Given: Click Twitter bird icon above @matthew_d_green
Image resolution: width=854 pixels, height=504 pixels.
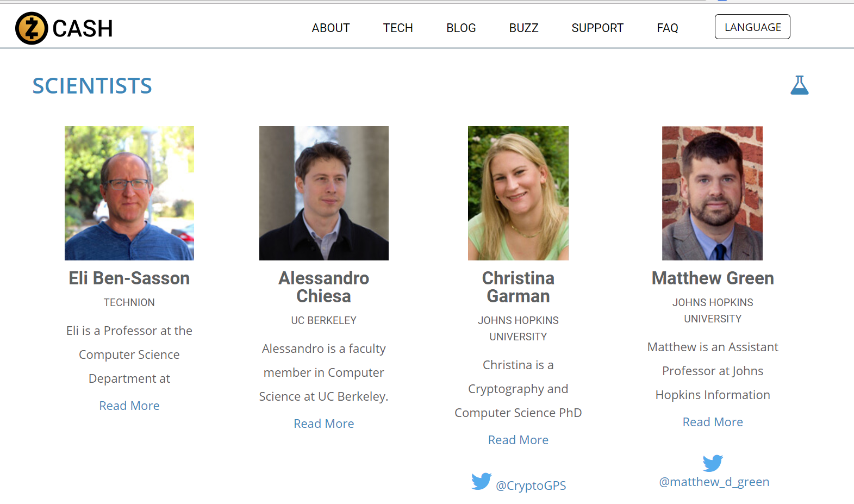Looking at the screenshot, I should click(712, 463).
